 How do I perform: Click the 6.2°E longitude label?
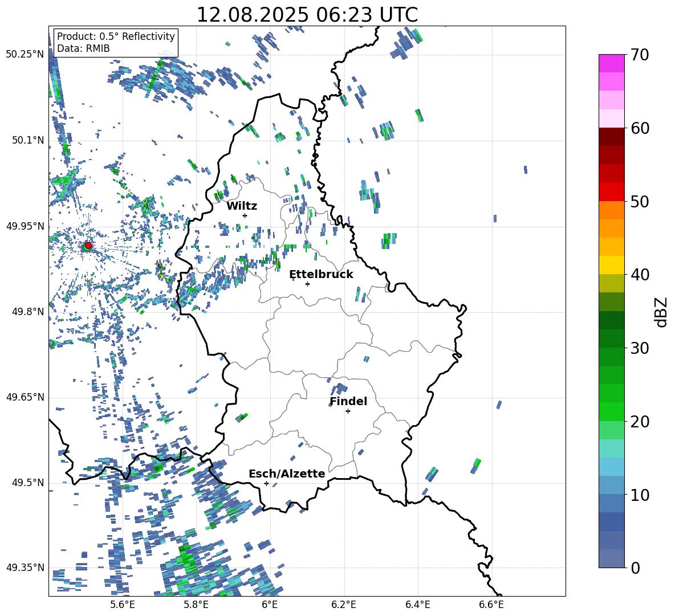pos(344,605)
